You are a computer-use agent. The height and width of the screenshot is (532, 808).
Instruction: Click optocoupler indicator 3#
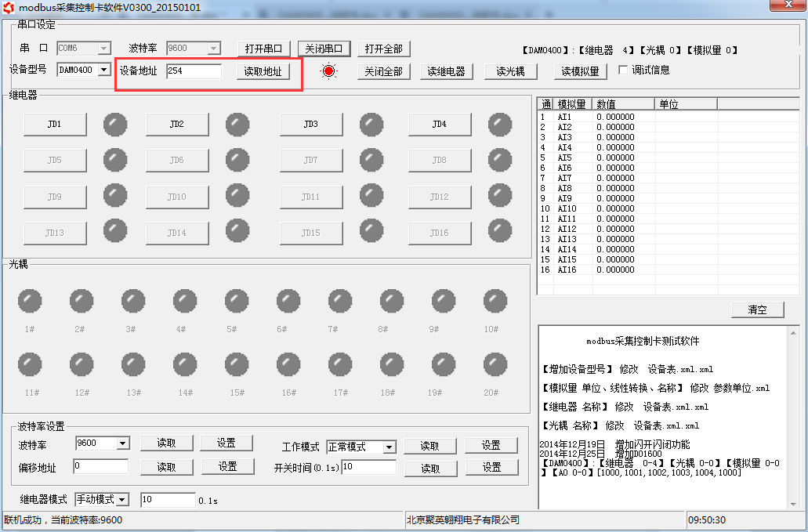tap(133, 301)
